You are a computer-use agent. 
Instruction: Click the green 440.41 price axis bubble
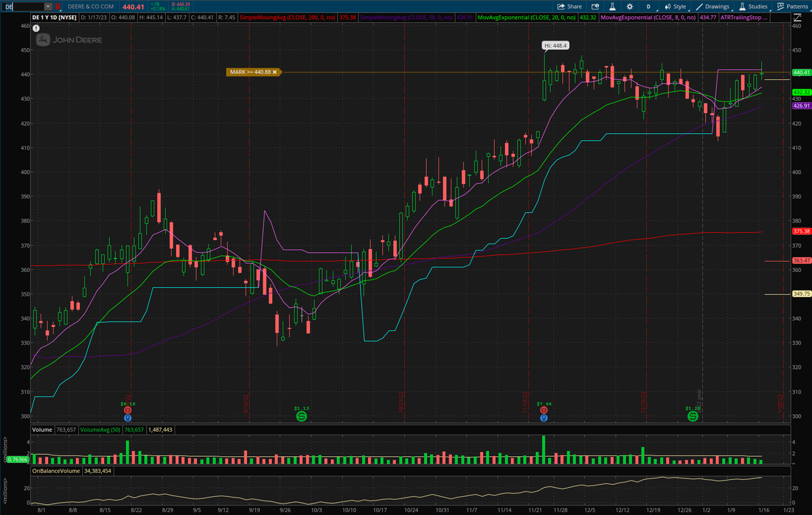801,72
